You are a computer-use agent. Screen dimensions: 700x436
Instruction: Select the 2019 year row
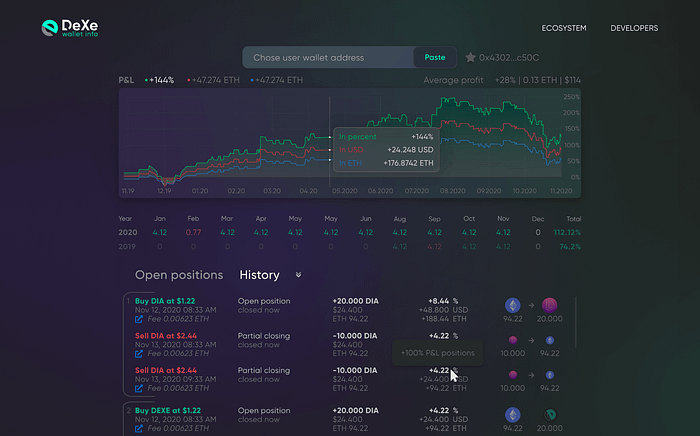point(350,247)
